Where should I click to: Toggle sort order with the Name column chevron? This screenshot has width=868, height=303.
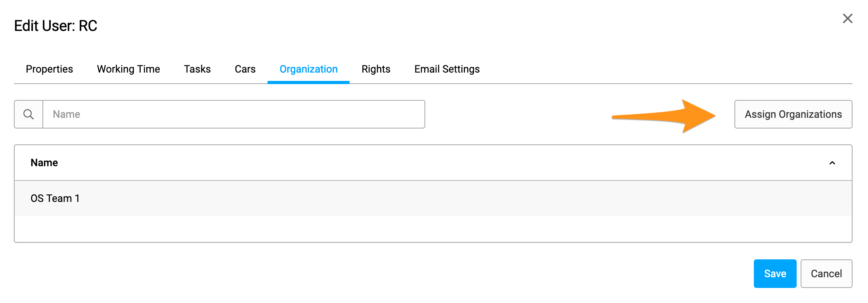pos(832,163)
